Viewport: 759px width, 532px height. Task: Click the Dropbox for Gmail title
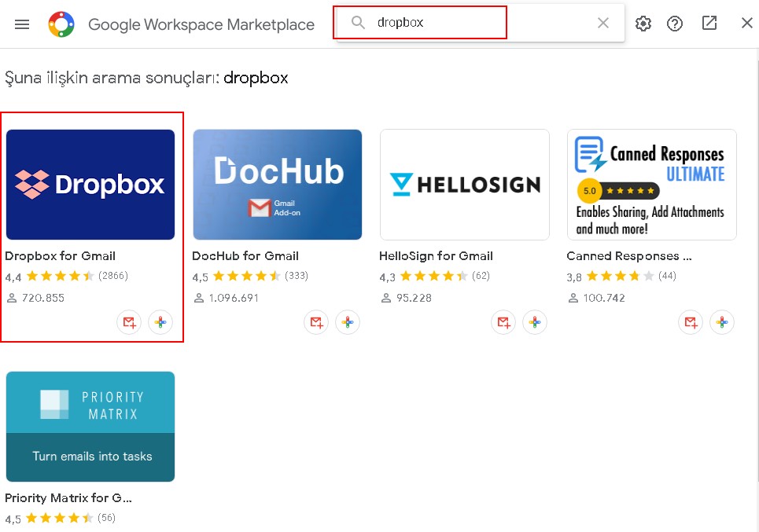tap(61, 255)
